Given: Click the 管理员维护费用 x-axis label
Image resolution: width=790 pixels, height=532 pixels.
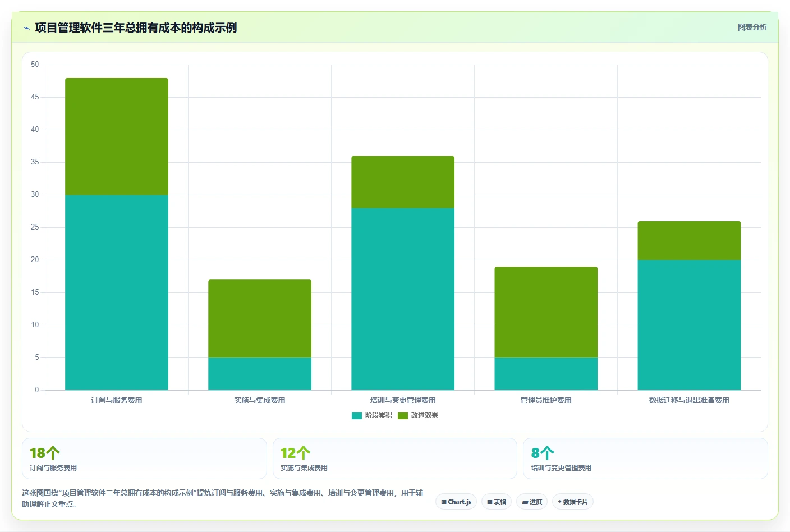Looking at the screenshot, I should tap(546, 400).
